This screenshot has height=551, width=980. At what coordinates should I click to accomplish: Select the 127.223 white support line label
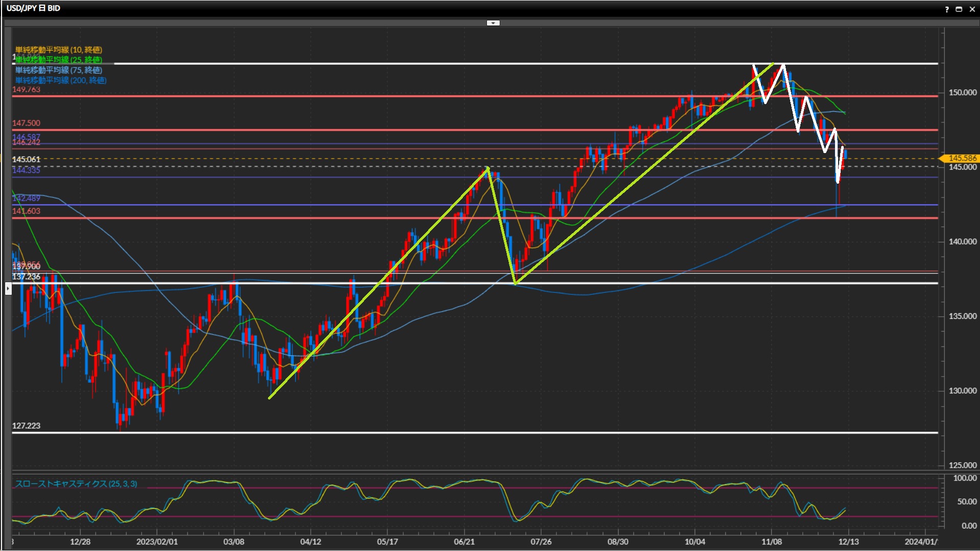pos(26,425)
